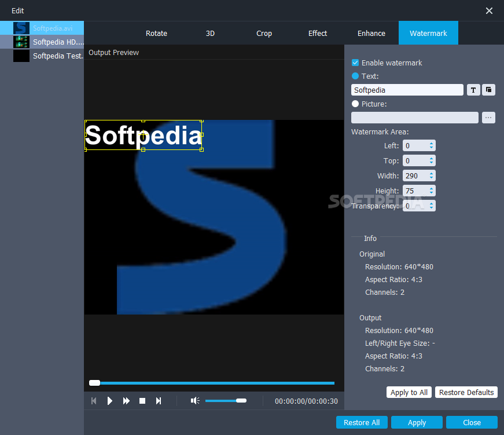Click the Close button at bottom
Viewport: 504px width, 435px height.
472,422
